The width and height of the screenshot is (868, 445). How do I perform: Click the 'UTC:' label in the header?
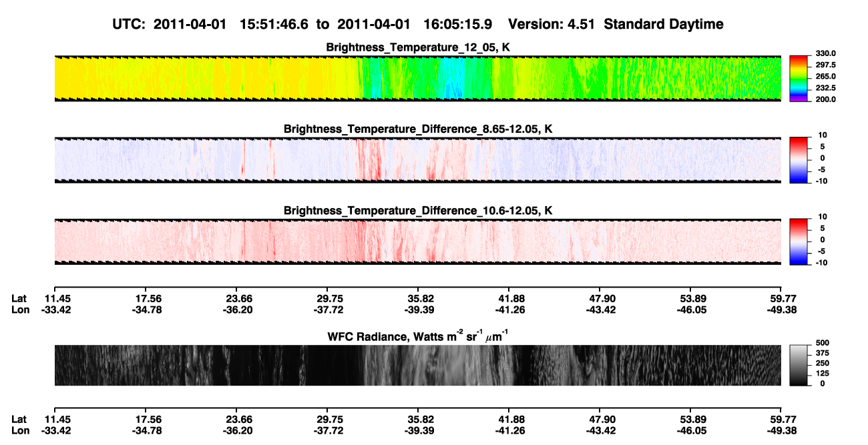point(130,24)
